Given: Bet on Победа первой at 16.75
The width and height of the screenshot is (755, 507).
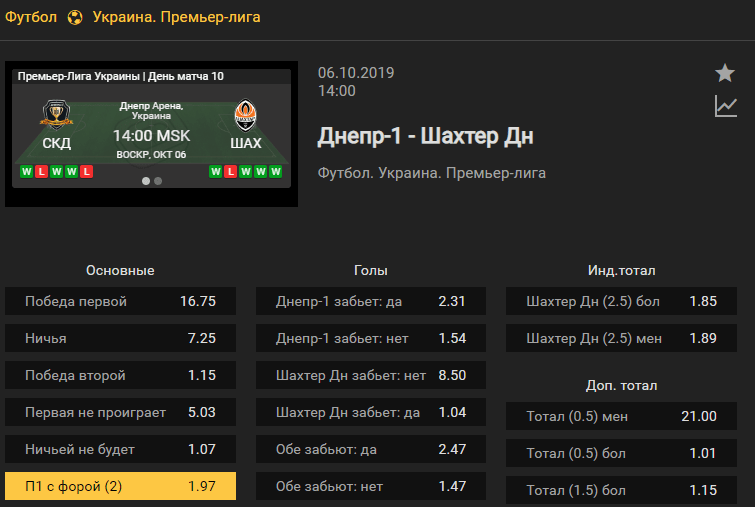Looking at the screenshot, I should [x=120, y=301].
